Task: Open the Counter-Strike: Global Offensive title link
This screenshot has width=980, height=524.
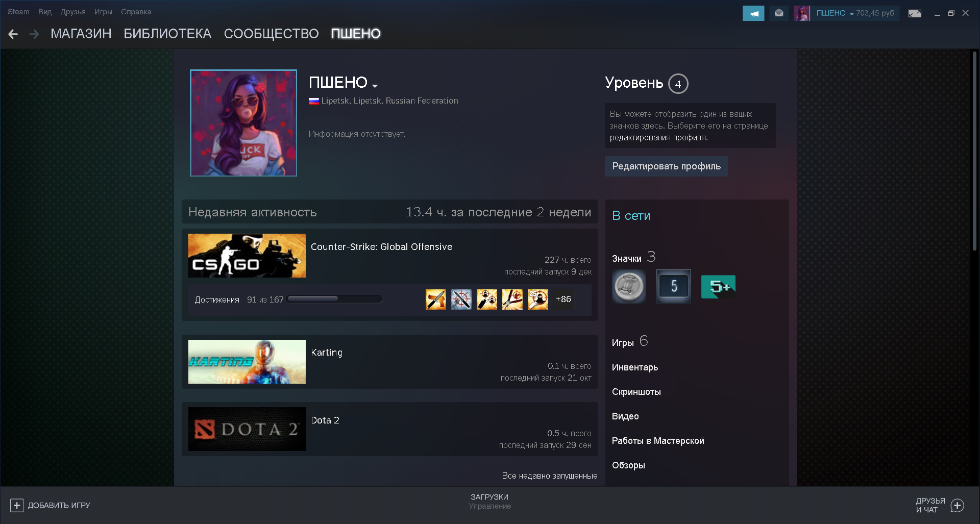Action: (381, 247)
